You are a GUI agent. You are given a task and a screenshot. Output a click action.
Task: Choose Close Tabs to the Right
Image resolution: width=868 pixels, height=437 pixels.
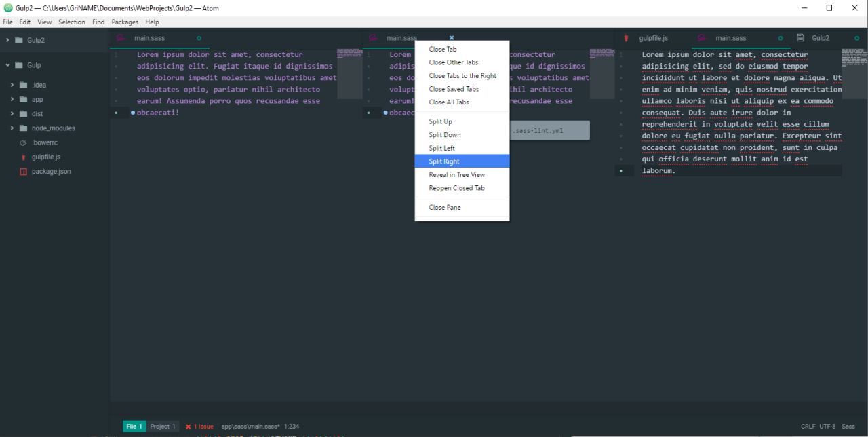tap(462, 76)
